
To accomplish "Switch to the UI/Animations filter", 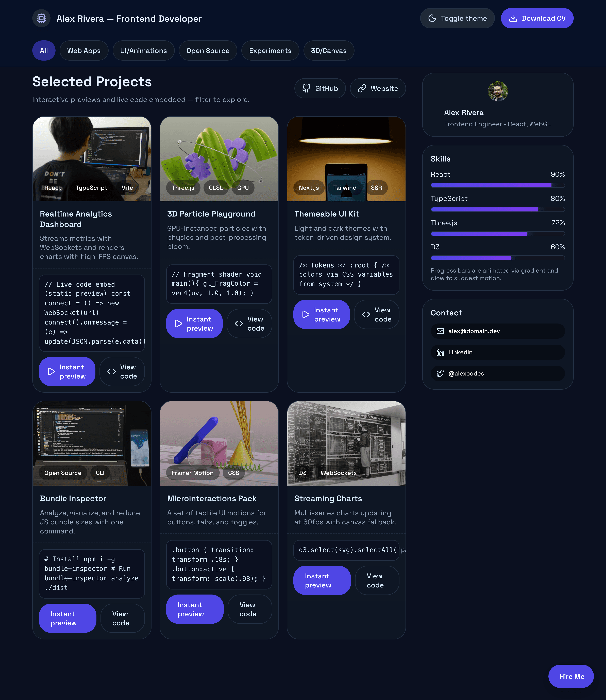I will pyautogui.click(x=143, y=51).
